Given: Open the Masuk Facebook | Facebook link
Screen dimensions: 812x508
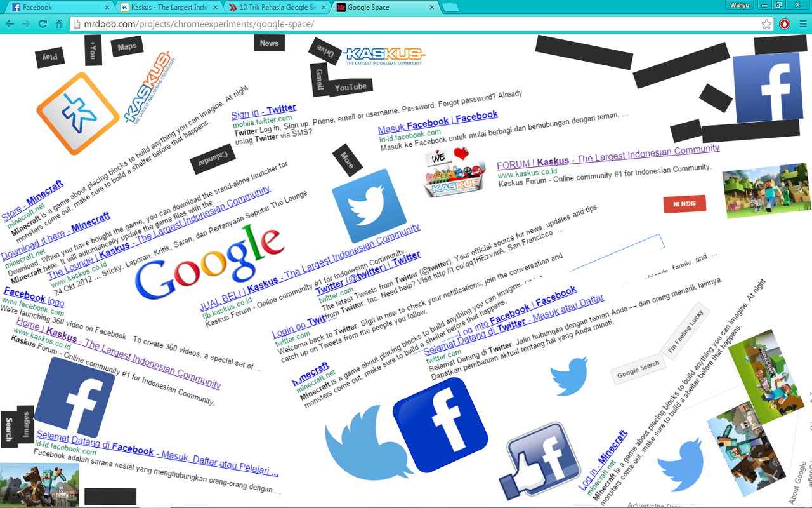Looking at the screenshot, I should 438,122.
